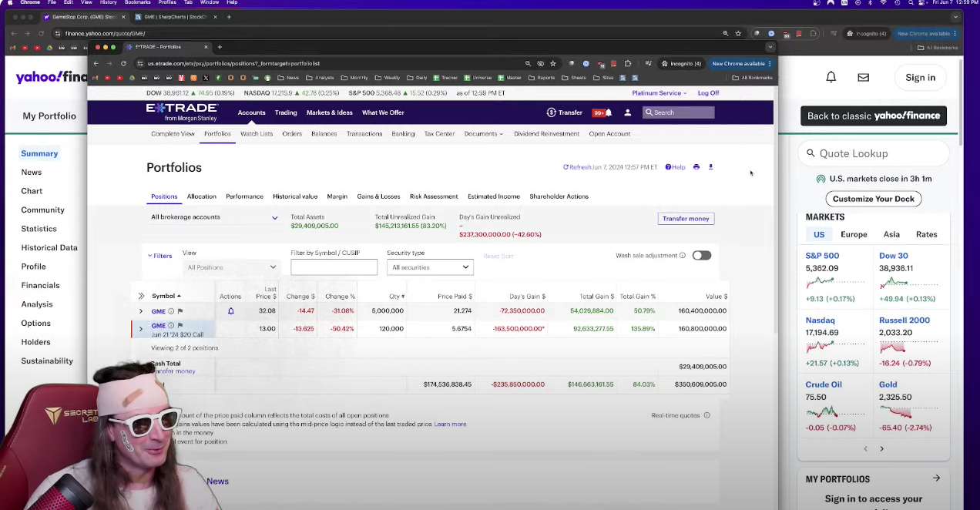The image size is (980, 510).
Task: Open the Watch Lists tab
Action: pyautogui.click(x=257, y=134)
